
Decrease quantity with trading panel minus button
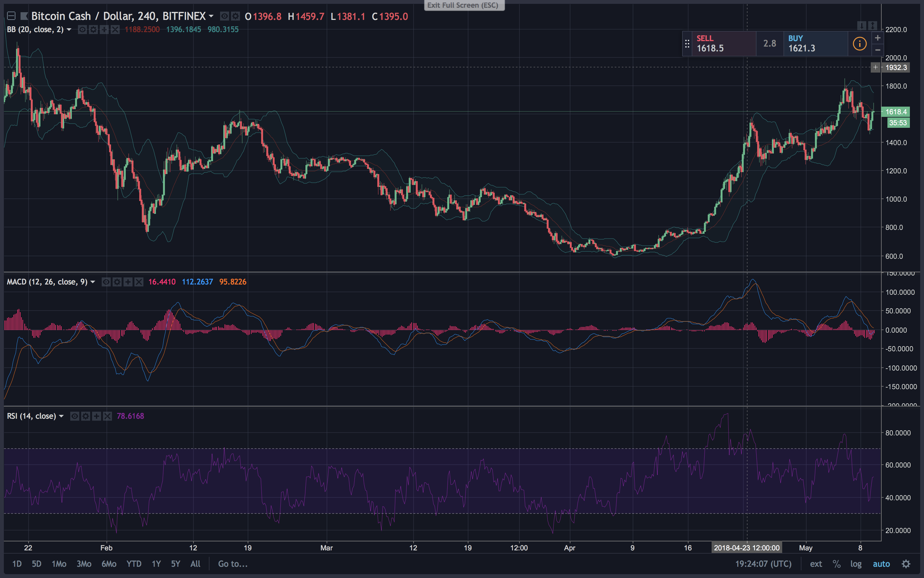click(x=877, y=50)
